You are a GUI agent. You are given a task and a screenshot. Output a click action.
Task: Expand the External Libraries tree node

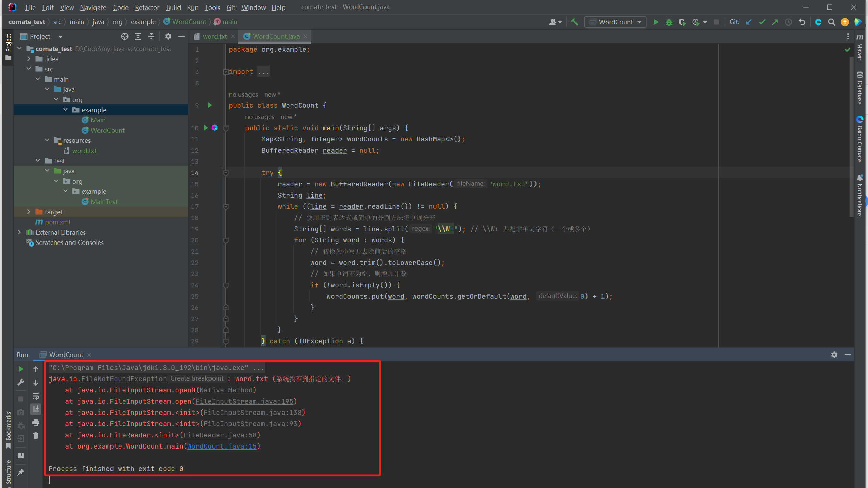pyautogui.click(x=21, y=232)
